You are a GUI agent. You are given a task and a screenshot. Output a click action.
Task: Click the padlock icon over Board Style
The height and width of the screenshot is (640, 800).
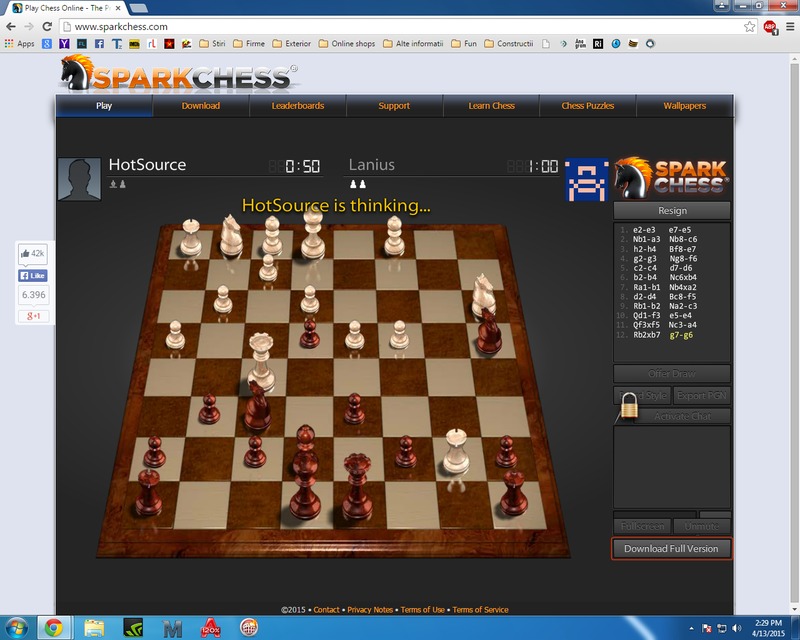(x=630, y=406)
